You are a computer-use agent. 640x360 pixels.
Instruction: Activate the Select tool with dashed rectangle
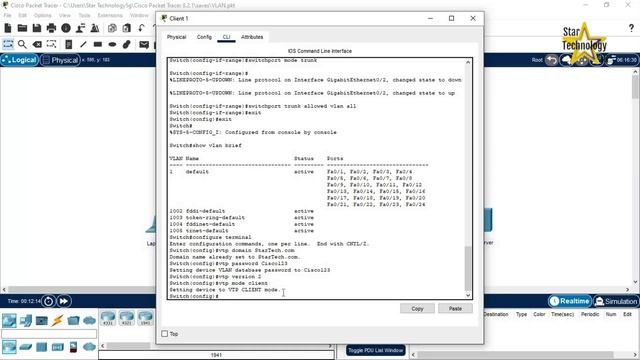[8, 44]
